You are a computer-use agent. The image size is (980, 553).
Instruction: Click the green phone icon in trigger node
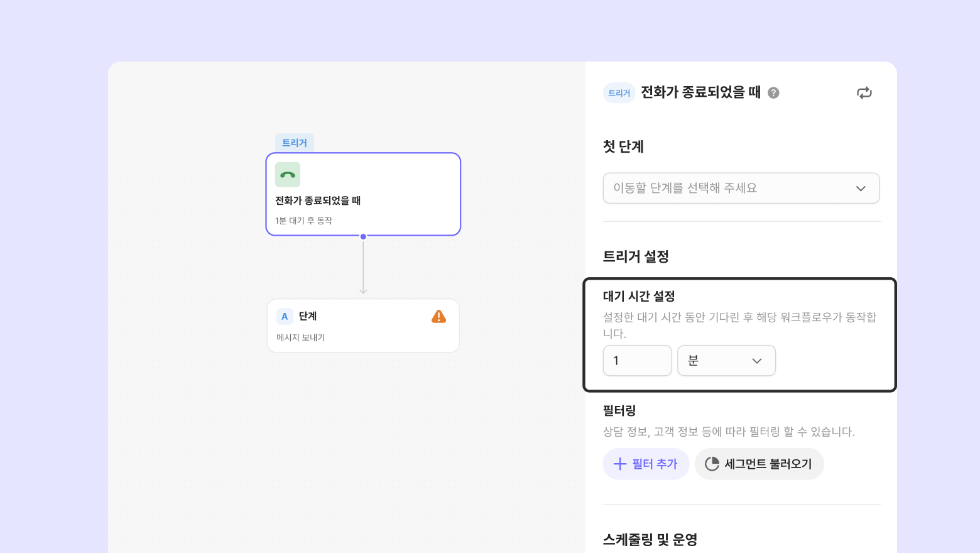point(288,175)
